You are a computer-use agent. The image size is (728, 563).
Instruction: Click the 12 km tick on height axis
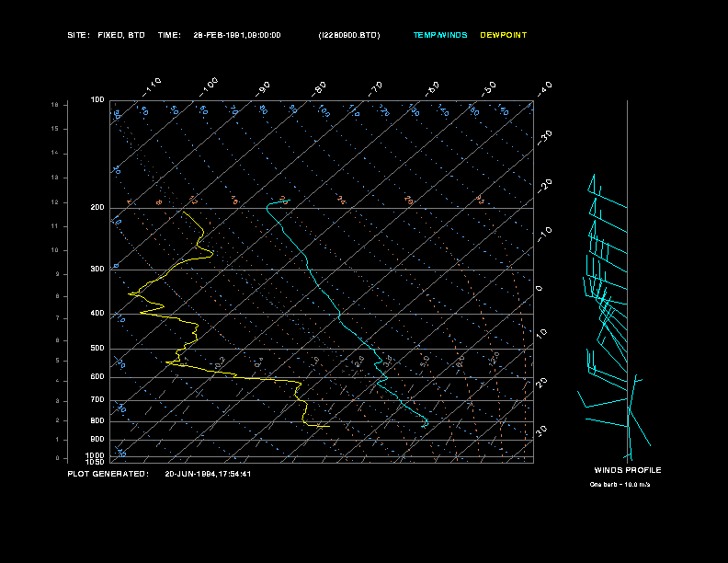[55, 202]
